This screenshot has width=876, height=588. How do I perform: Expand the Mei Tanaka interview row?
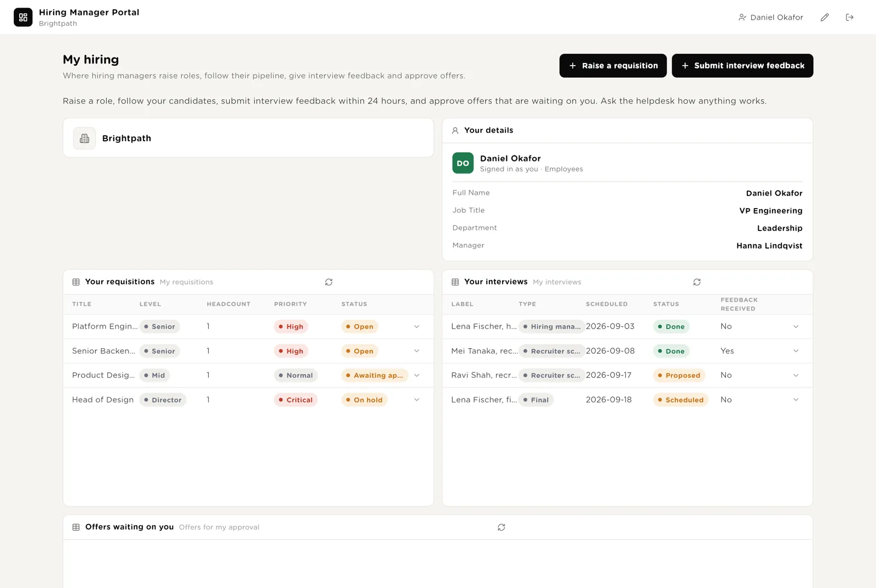coord(796,351)
